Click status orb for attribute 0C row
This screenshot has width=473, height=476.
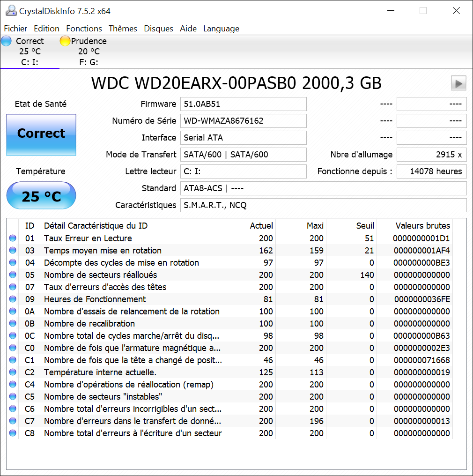point(13,335)
